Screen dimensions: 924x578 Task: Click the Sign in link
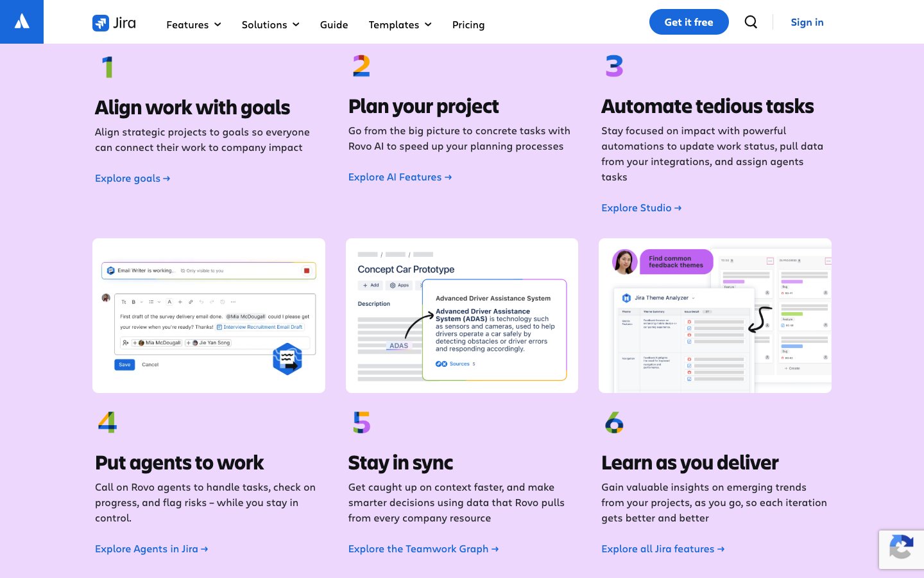click(807, 22)
